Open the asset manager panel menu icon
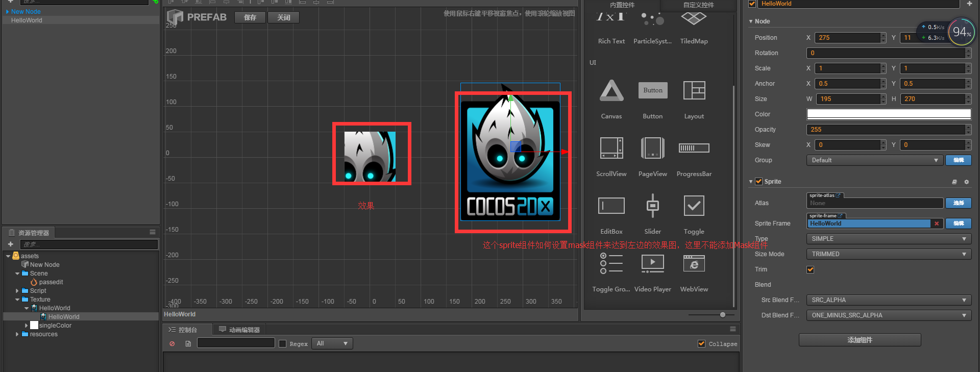This screenshot has width=980, height=372. (152, 232)
